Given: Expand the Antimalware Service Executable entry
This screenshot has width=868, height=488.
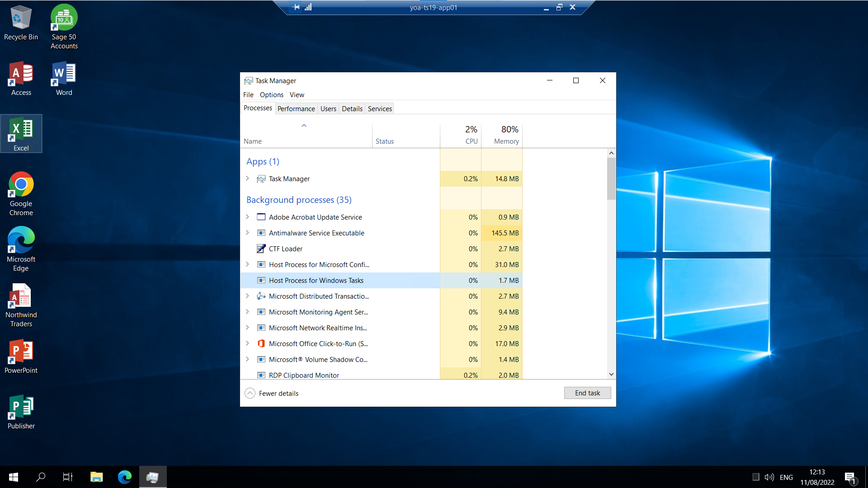Looking at the screenshot, I should pyautogui.click(x=247, y=233).
